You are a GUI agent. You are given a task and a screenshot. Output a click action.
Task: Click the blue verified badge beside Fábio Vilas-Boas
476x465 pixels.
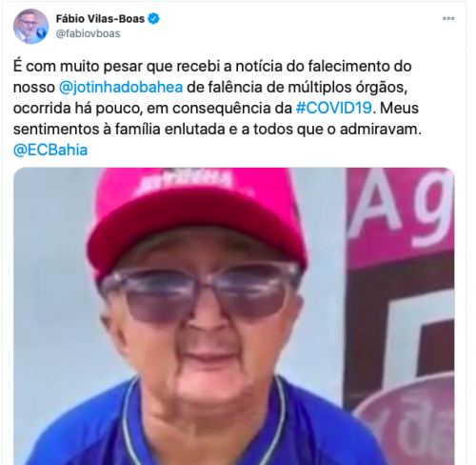[x=154, y=19]
